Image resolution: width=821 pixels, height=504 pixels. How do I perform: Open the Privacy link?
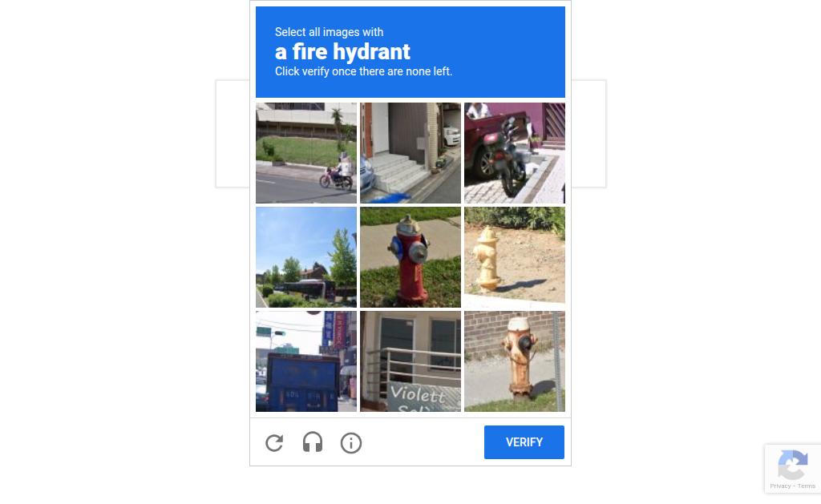coord(780,486)
